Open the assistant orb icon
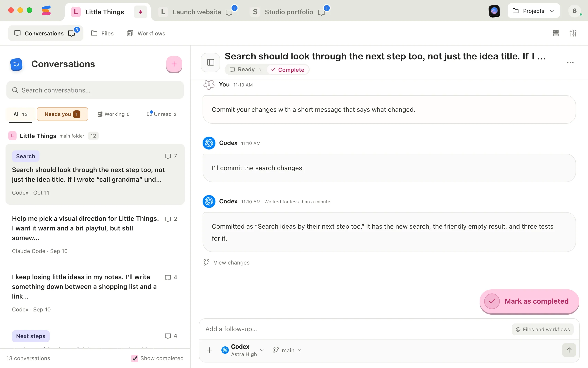588x368 pixels. [494, 11]
